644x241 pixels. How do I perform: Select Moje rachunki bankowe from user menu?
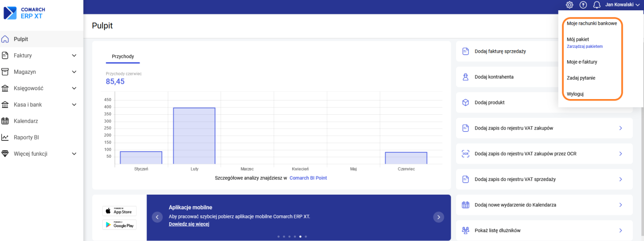(591, 23)
